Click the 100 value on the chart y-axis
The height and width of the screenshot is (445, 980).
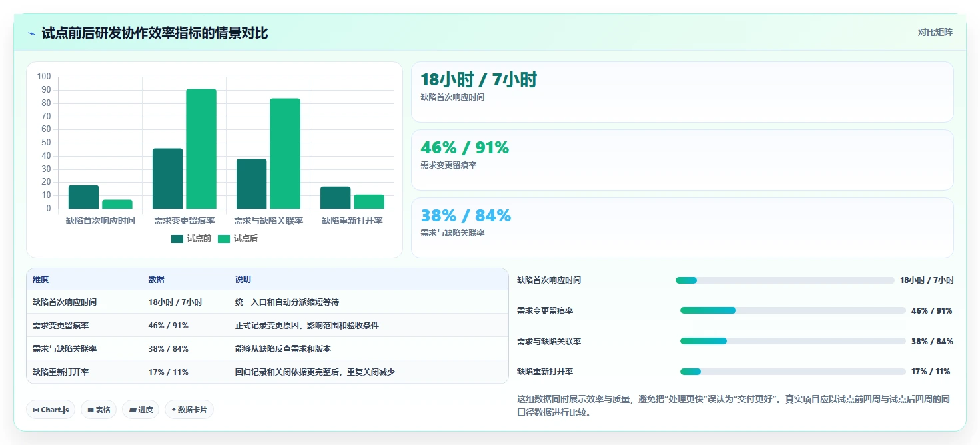point(44,77)
